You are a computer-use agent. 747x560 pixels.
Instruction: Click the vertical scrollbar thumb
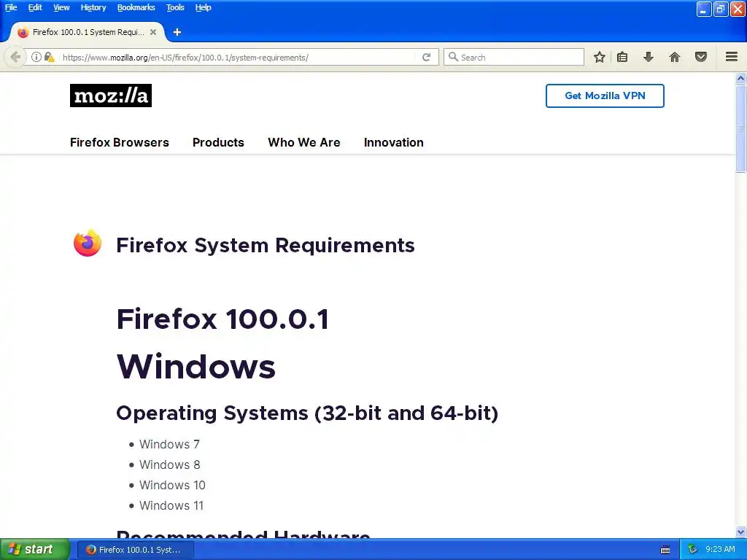pyautogui.click(x=741, y=128)
